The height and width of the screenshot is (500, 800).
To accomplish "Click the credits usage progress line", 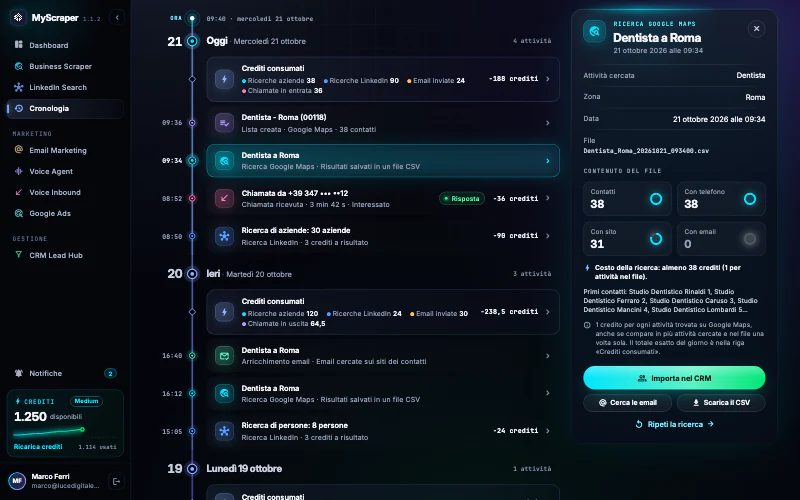I will [x=49, y=432].
